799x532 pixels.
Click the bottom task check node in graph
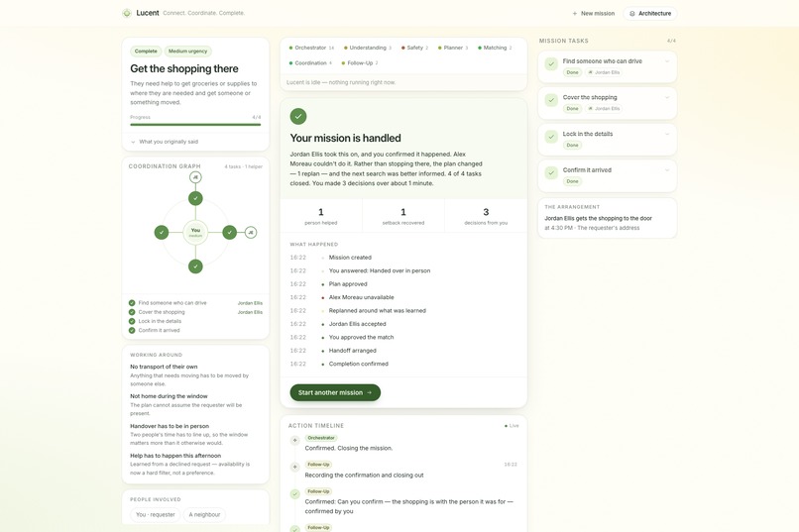click(195, 266)
